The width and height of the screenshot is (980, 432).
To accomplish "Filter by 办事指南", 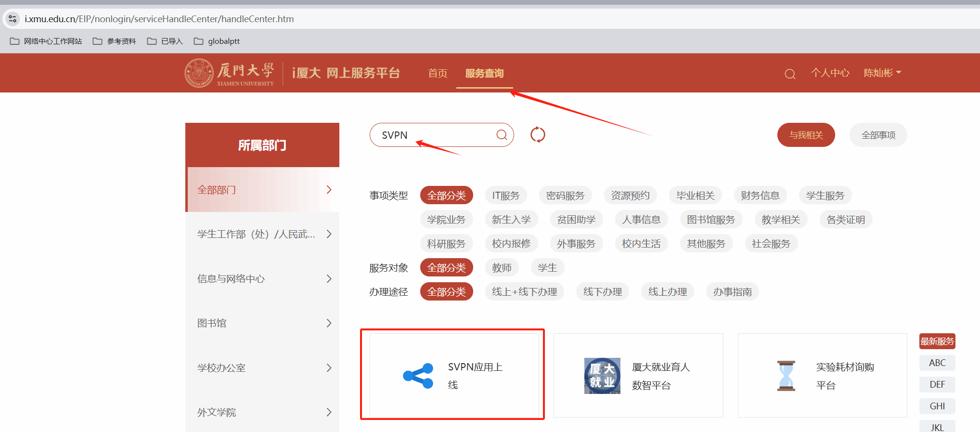I will click(733, 292).
